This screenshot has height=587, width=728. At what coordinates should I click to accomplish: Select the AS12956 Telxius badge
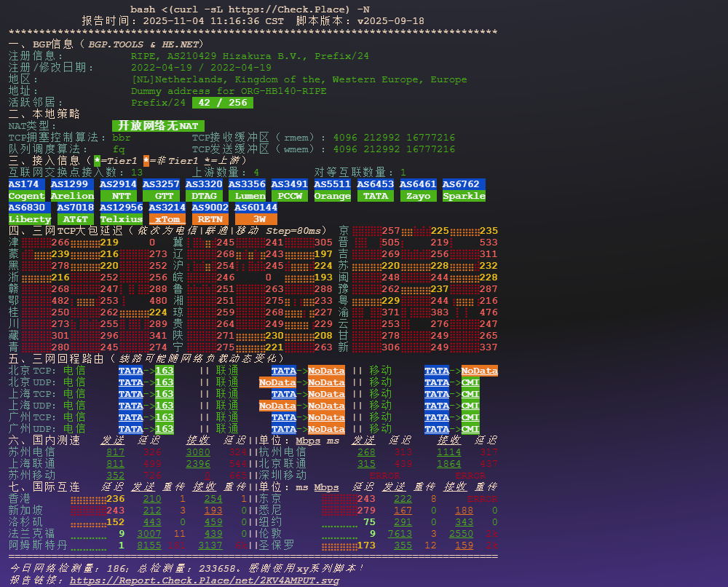click(122, 213)
